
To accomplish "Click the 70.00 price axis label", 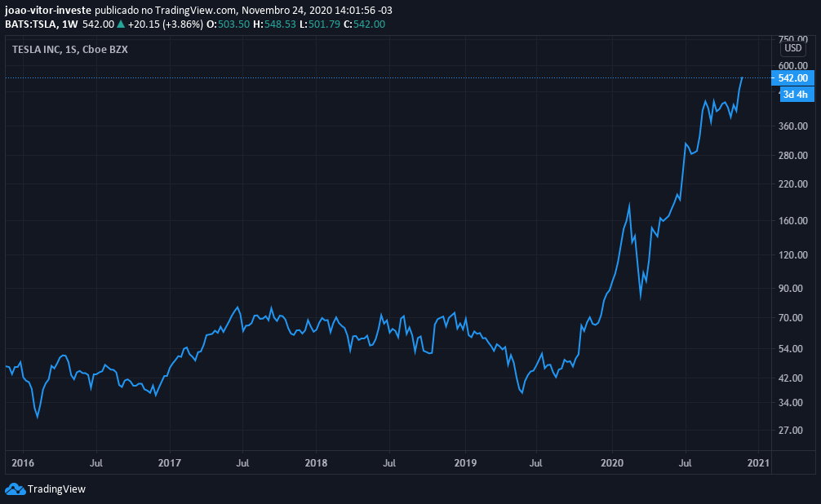I will tap(791, 318).
